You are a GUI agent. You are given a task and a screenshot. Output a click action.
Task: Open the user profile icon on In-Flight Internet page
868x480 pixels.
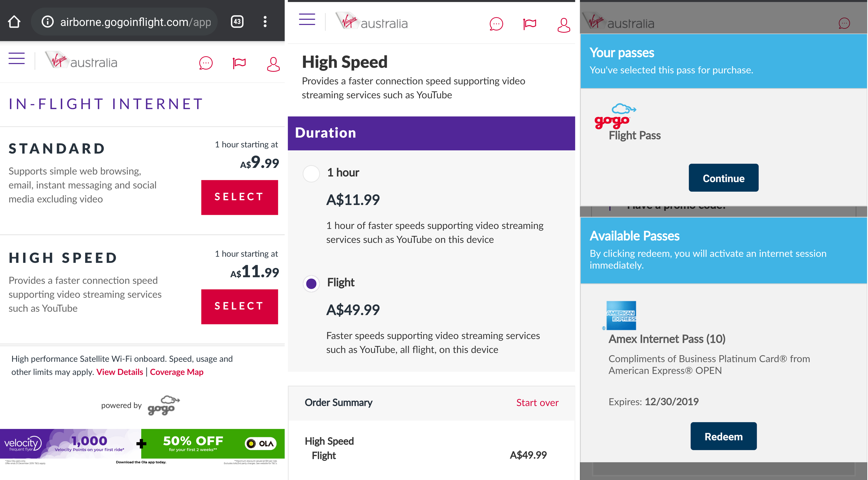(x=273, y=64)
